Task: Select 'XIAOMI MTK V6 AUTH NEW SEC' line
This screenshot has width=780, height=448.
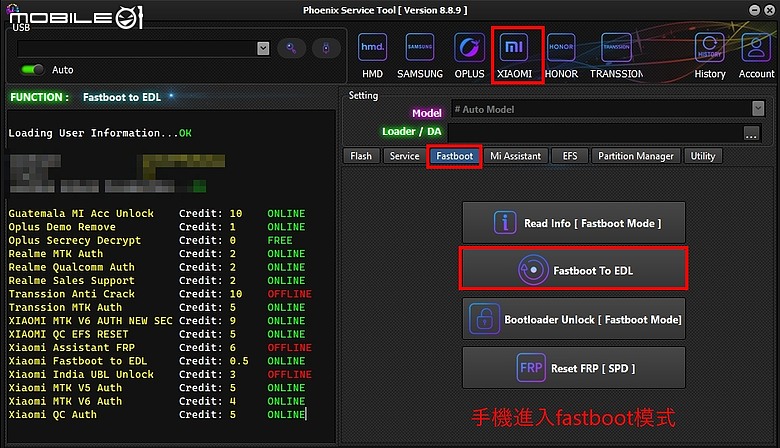Action: (157, 321)
